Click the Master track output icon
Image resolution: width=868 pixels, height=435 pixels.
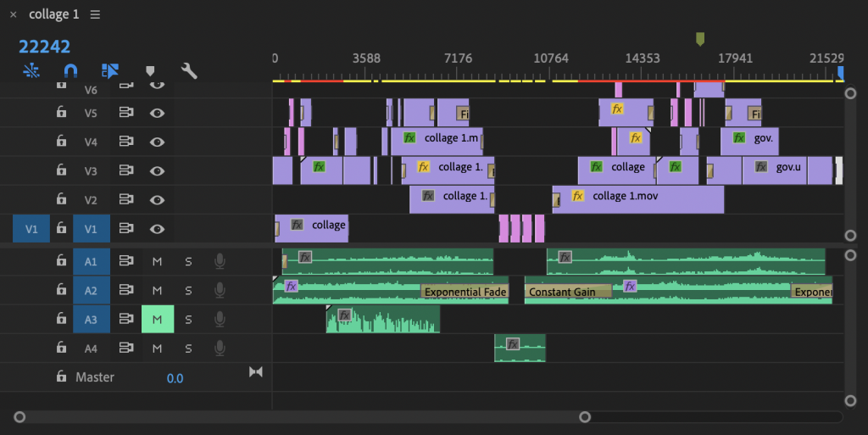click(256, 372)
